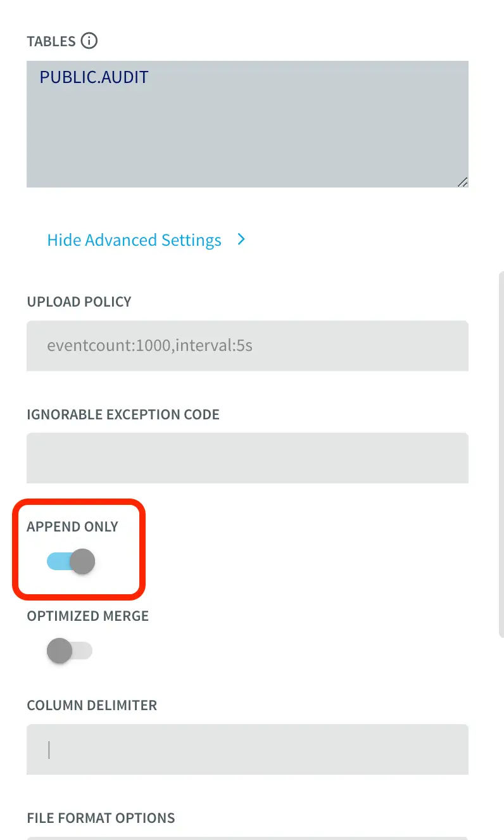Focus the File Format Options field

pyautogui.click(x=247, y=837)
